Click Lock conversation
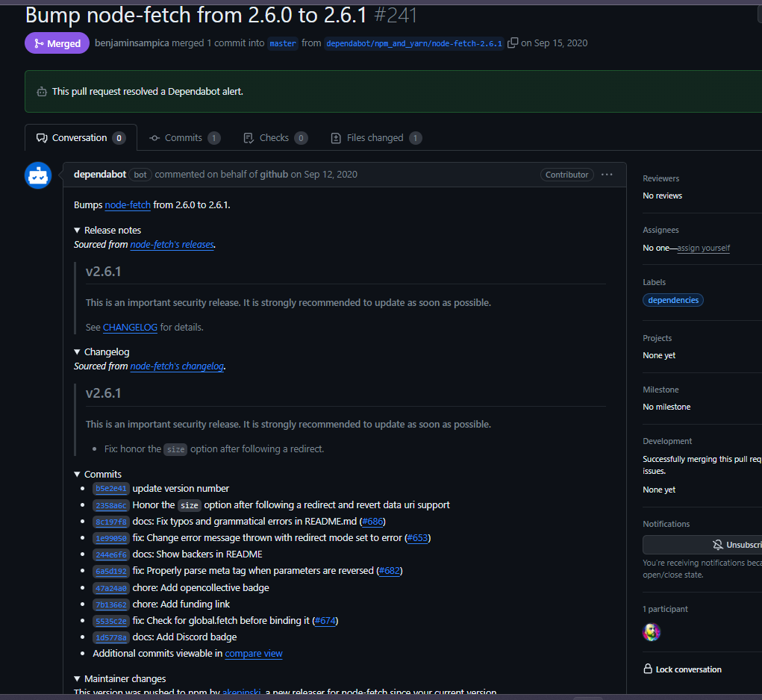This screenshot has height=700, width=762. click(683, 669)
